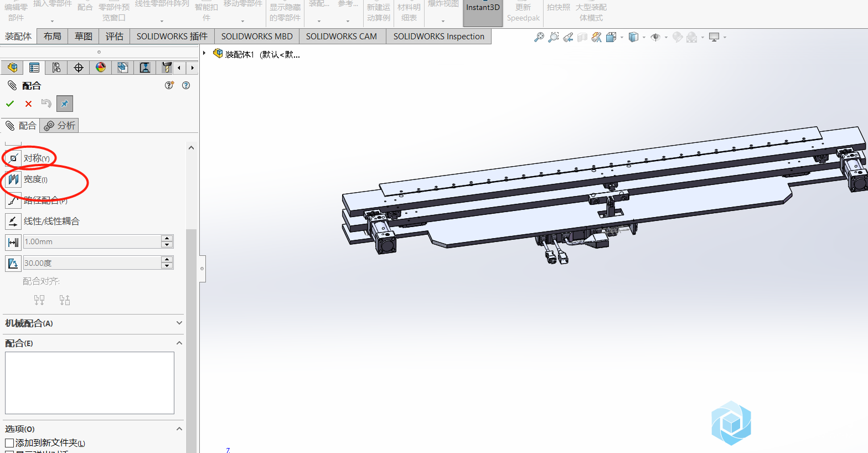Image resolution: width=868 pixels, height=453 pixels.
Task: Select the 装配体1 tree item
Action: click(257, 54)
